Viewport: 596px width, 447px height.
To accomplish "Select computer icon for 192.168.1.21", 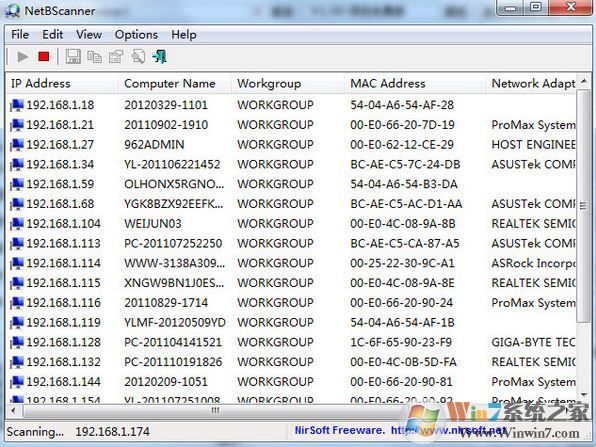I will click(x=17, y=125).
